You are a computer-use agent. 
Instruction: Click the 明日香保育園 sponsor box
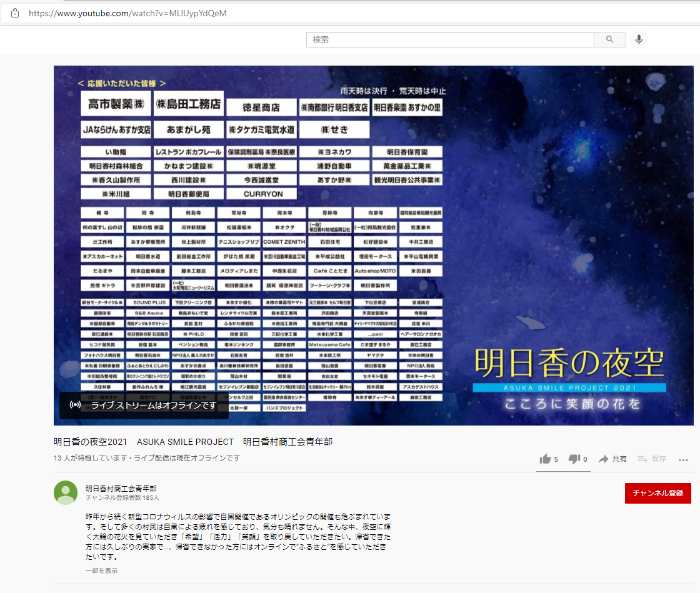[x=407, y=152]
